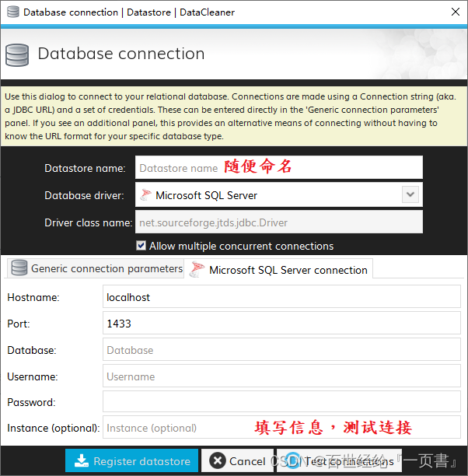
Task: Click the download icon on Register datastore
Action: [x=82, y=460]
